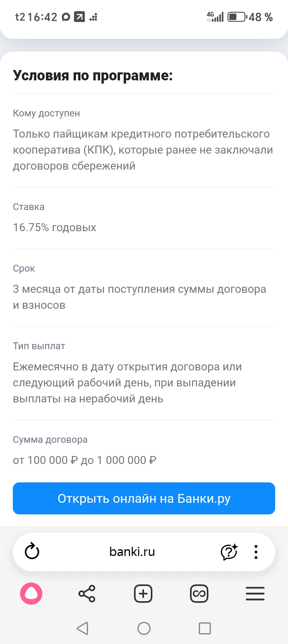Open the three-dot browser menu
Viewport: 288px width, 644px height.
pos(256,552)
